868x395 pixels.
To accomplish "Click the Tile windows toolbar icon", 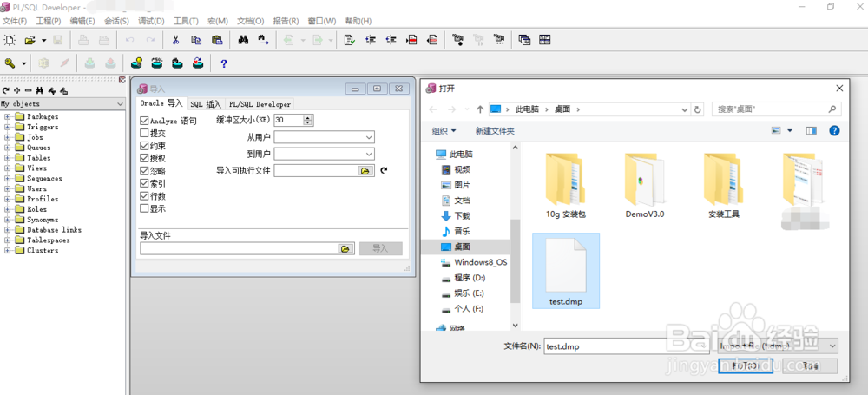I will 545,40.
